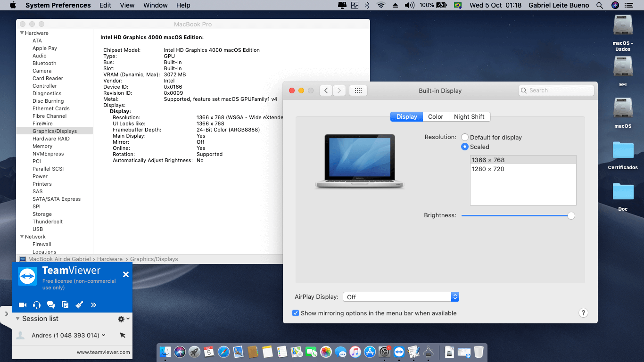644x362 pixels.
Task: Open the Window menu
Action: (x=155, y=5)
